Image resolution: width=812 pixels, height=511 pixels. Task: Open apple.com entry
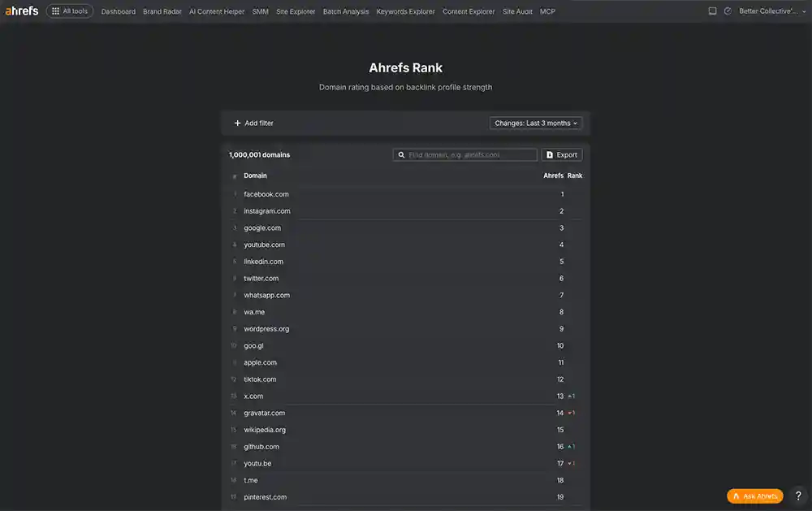pyautogui.click(x=260, y=362)
